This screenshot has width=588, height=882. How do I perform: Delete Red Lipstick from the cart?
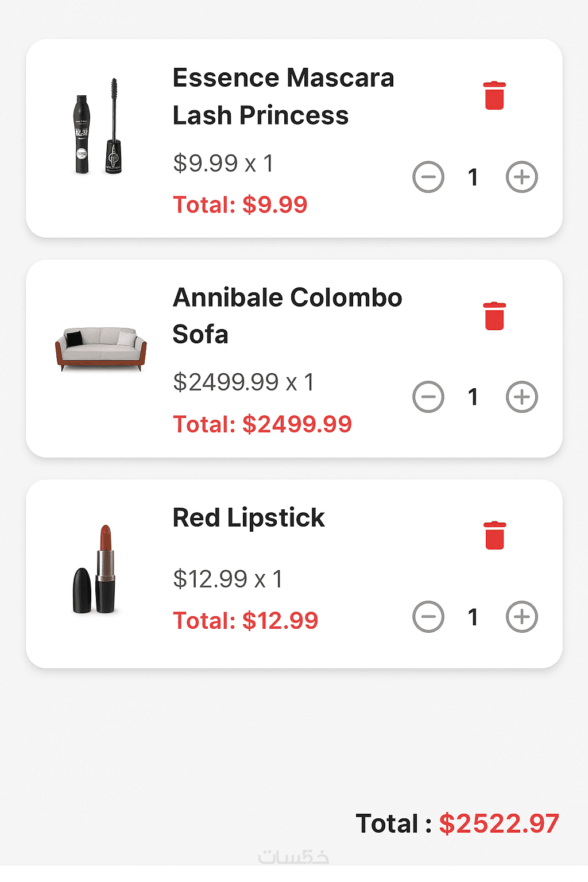pyautogui.click(x=494, y=536)
